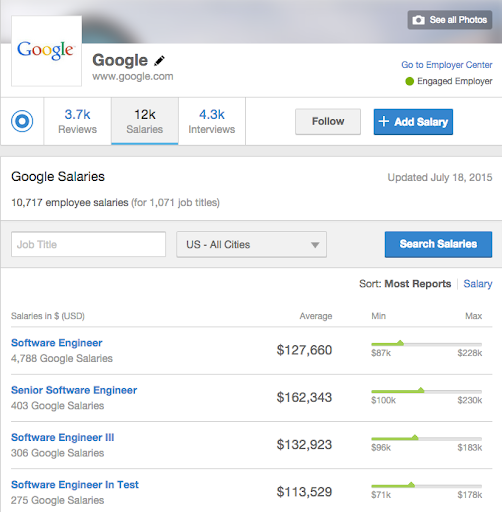This screenshot has height=512, width=502.
Task: Open the Software Engineer In Test link
Action: pos(75,485)
